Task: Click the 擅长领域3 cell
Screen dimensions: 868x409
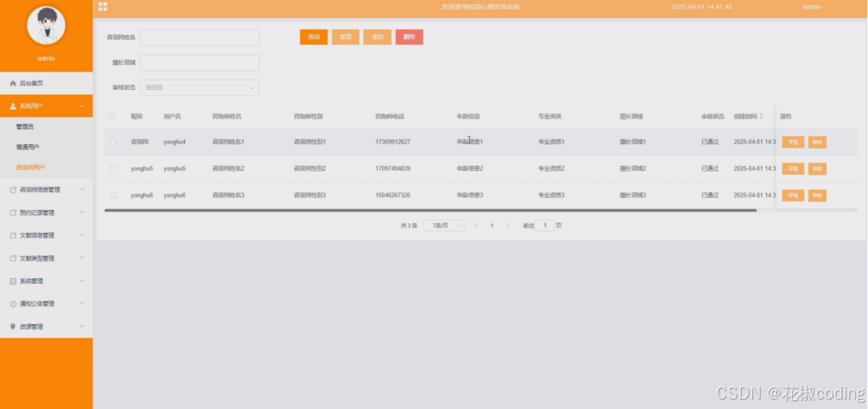Action: pyautogui.click(x=633, y=195)
